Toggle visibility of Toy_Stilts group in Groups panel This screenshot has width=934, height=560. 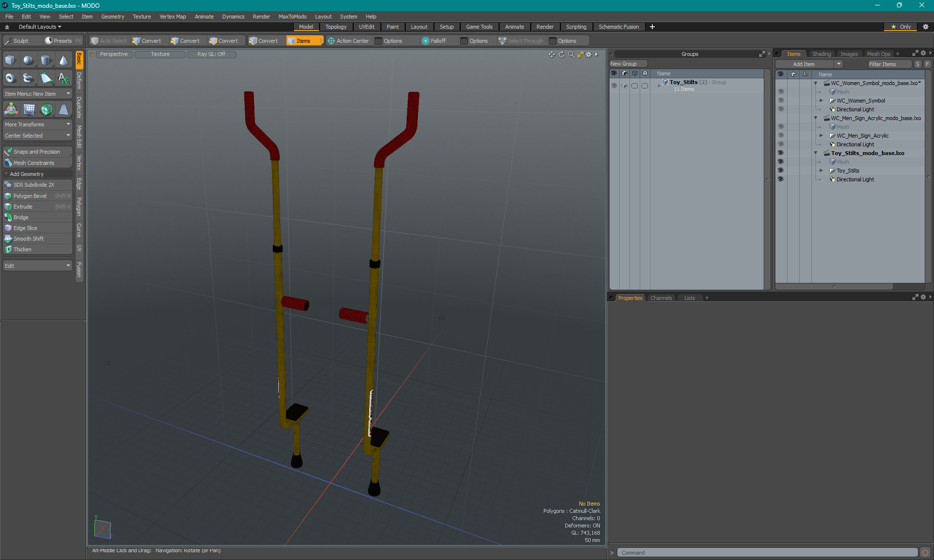pos(614,86)
